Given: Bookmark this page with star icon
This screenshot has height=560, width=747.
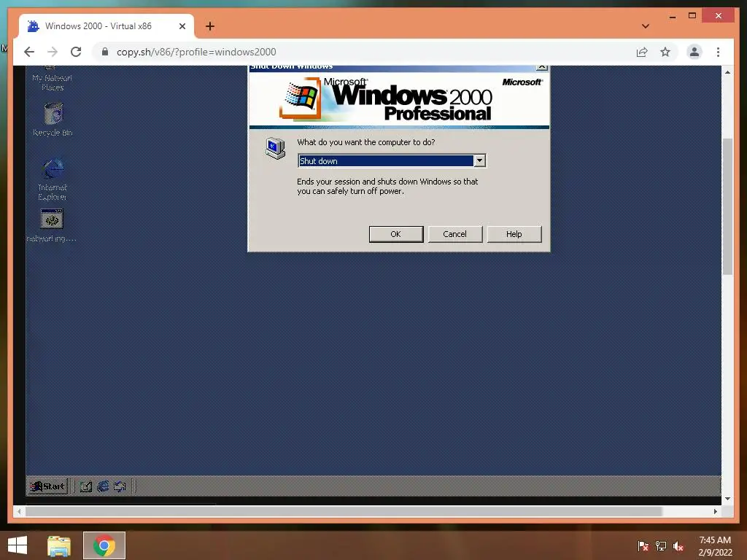Looking at the screenshot, I should pyautogui.click(x=665, y=52).
